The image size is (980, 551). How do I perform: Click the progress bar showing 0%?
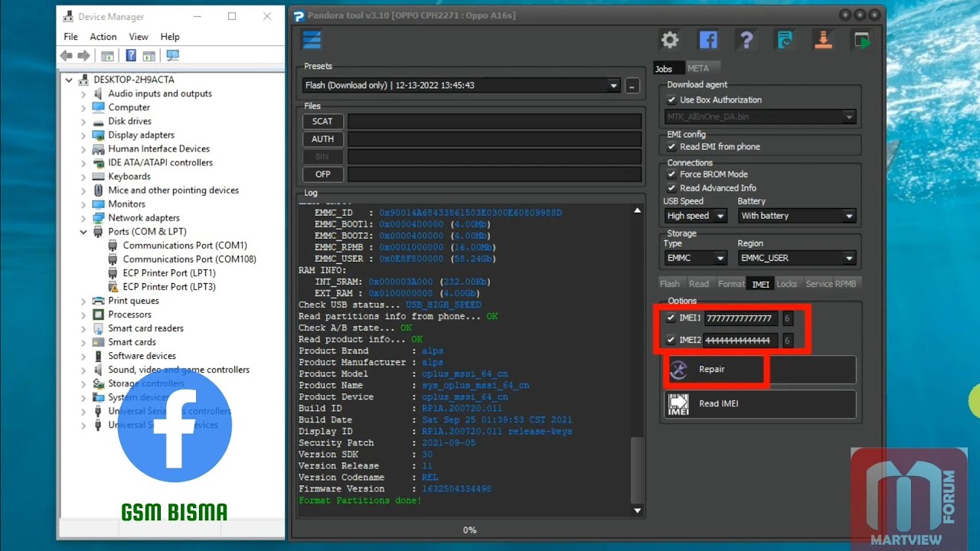pyautogui.click(x=470, y=530)
